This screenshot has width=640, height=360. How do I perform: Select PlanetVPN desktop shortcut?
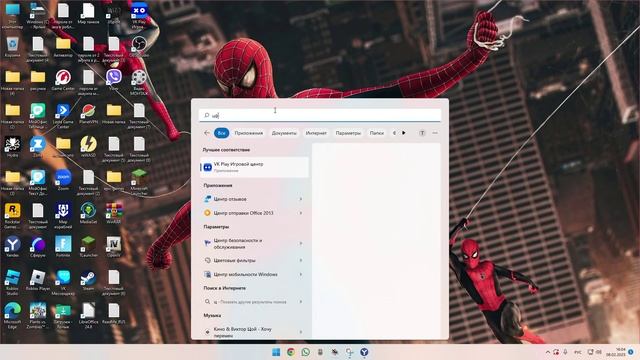click(88, 113)
